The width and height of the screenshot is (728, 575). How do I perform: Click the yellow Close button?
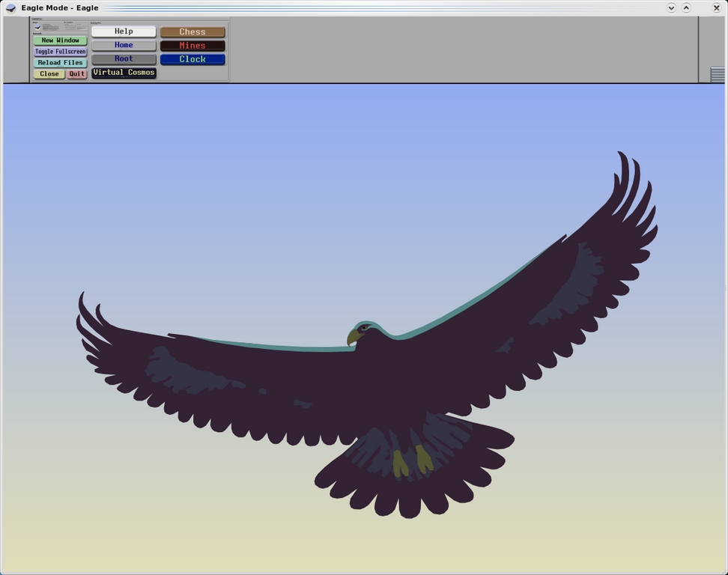(x=49, y=74)
